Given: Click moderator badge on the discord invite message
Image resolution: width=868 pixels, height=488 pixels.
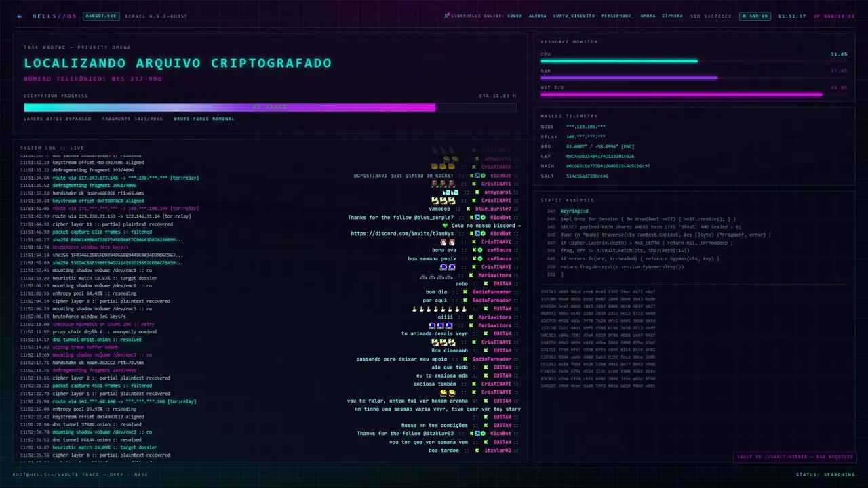Looking at the screenshot, I should [x=477, y=234].
